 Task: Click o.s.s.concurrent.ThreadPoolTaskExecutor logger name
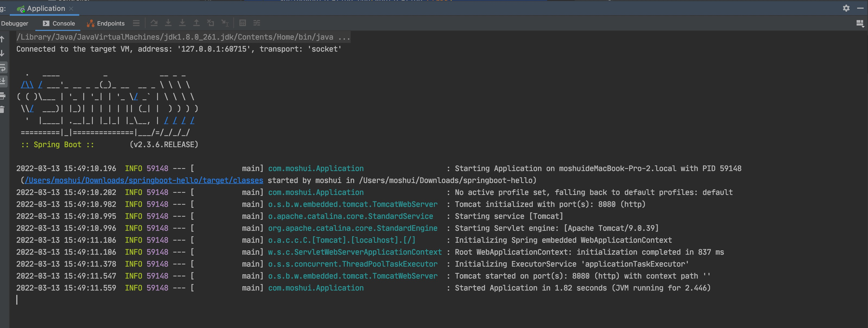[353, 264]
